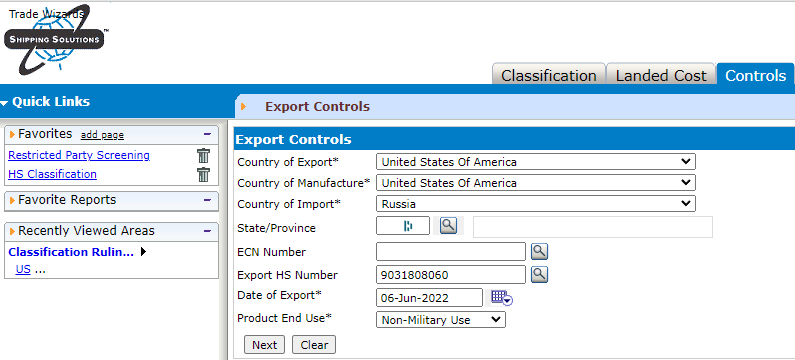The height and width of the screenshot is (360, 795).
Task: Expand Classification Rulings arrow
Action: tap(143, 252)
